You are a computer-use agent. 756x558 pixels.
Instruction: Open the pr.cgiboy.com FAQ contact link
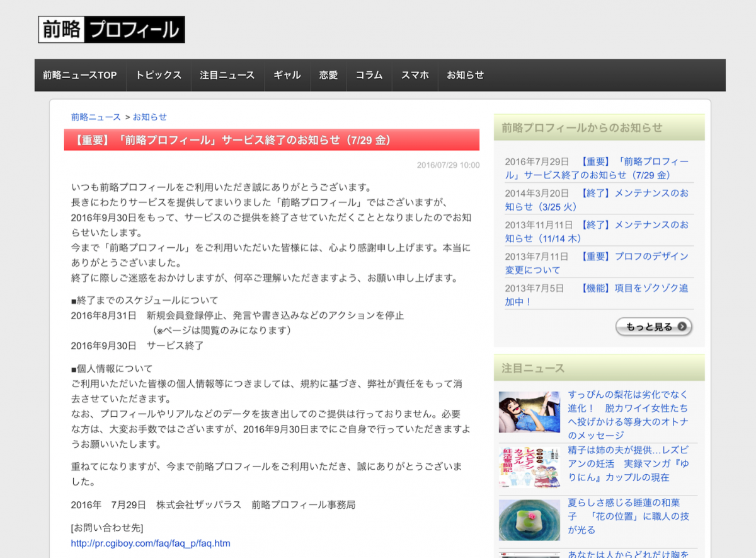pyautogui.click(x=151, y=543)
